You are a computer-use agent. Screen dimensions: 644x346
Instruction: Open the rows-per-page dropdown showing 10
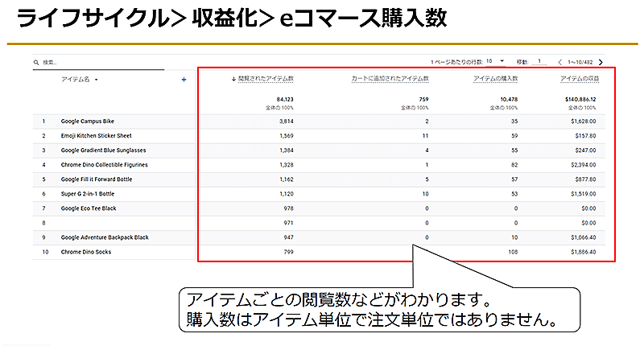[x=502, y=61]
